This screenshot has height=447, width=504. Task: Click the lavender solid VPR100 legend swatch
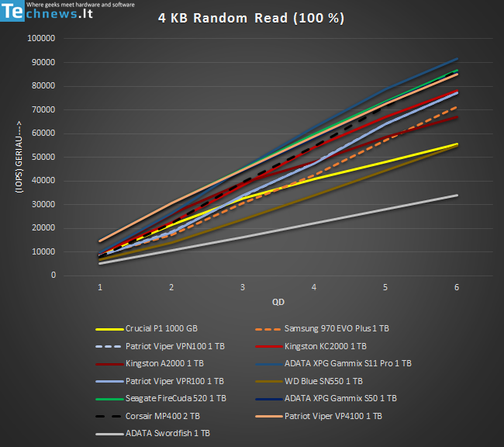coord(109,381)
